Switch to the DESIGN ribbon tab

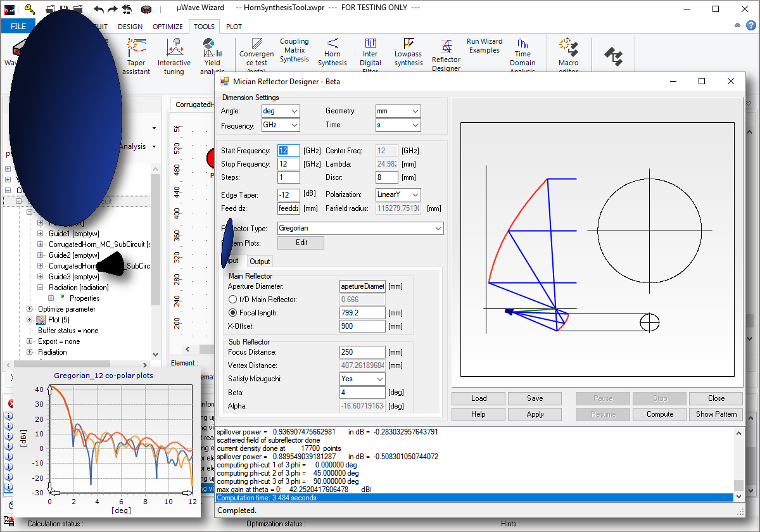tap(130, 27)
